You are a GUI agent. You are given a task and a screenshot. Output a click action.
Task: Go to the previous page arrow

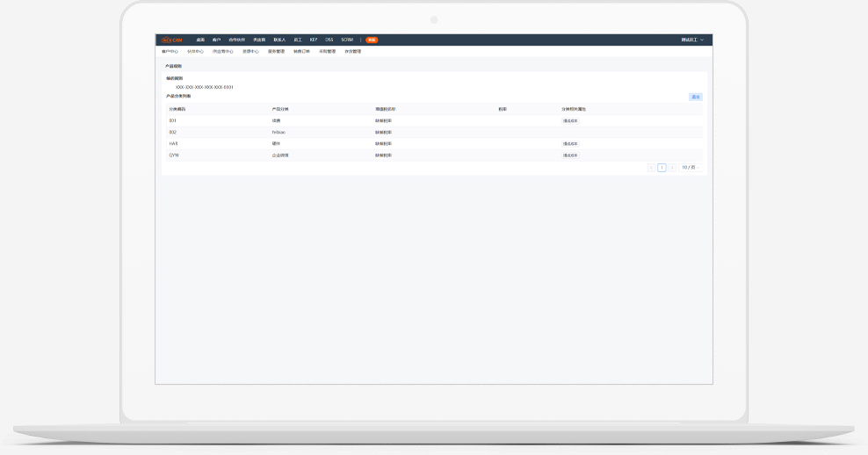tap(651, 167)
